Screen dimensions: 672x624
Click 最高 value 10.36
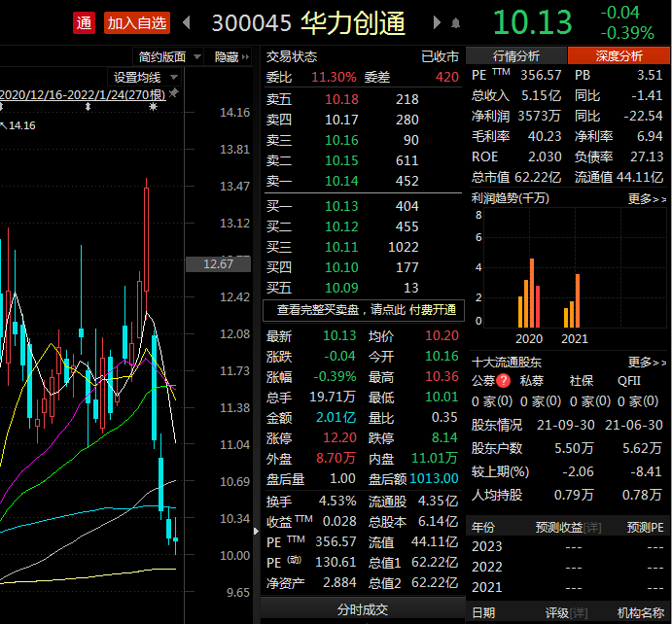click(442, 376)
